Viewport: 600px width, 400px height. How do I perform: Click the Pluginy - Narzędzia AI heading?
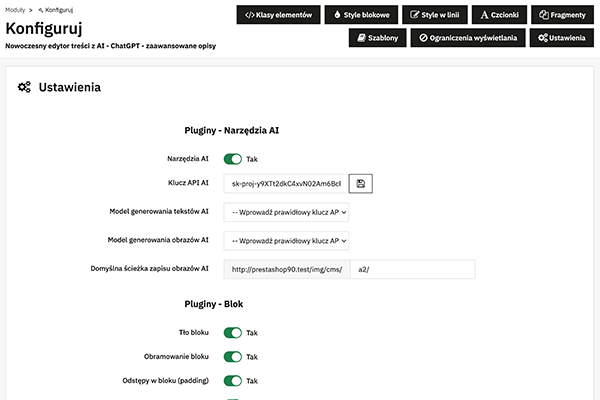[x=232, y=131]
